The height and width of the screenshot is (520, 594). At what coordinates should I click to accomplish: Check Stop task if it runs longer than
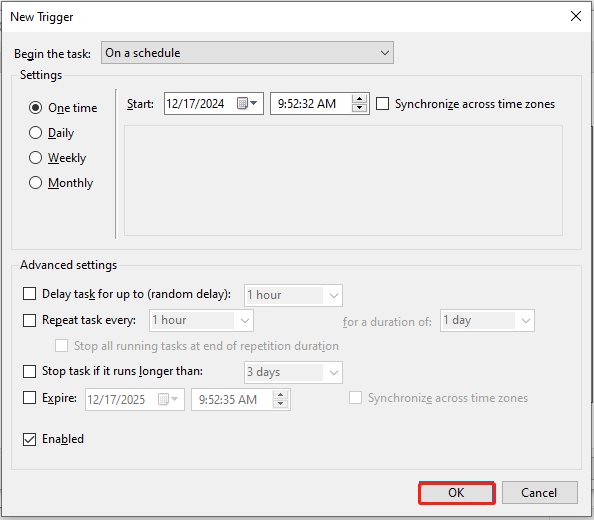30,371
